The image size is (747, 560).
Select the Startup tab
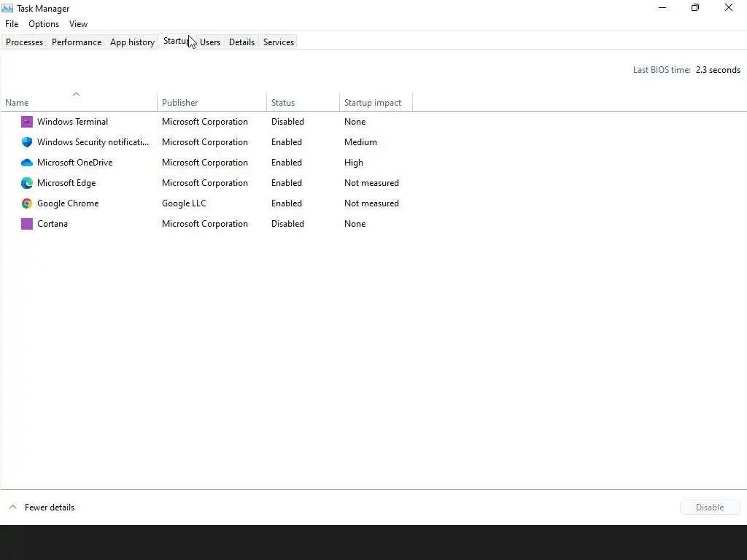pyautogui.click(x=177, y=41)
